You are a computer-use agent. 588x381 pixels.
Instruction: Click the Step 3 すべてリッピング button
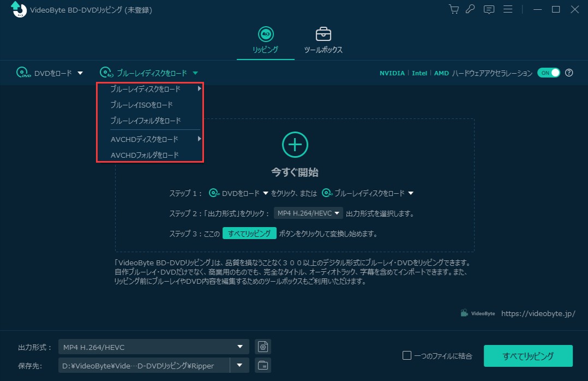pos(249,234)
